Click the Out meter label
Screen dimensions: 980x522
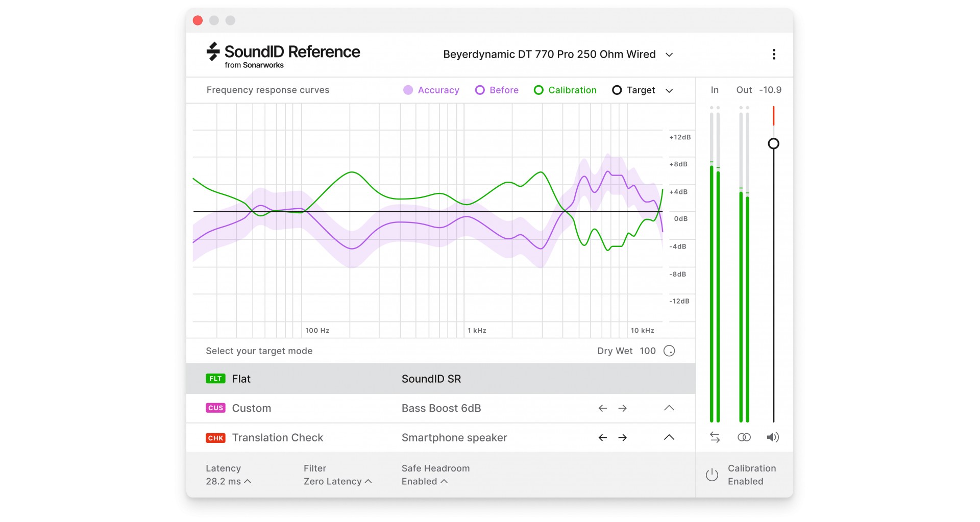[744, 90]
